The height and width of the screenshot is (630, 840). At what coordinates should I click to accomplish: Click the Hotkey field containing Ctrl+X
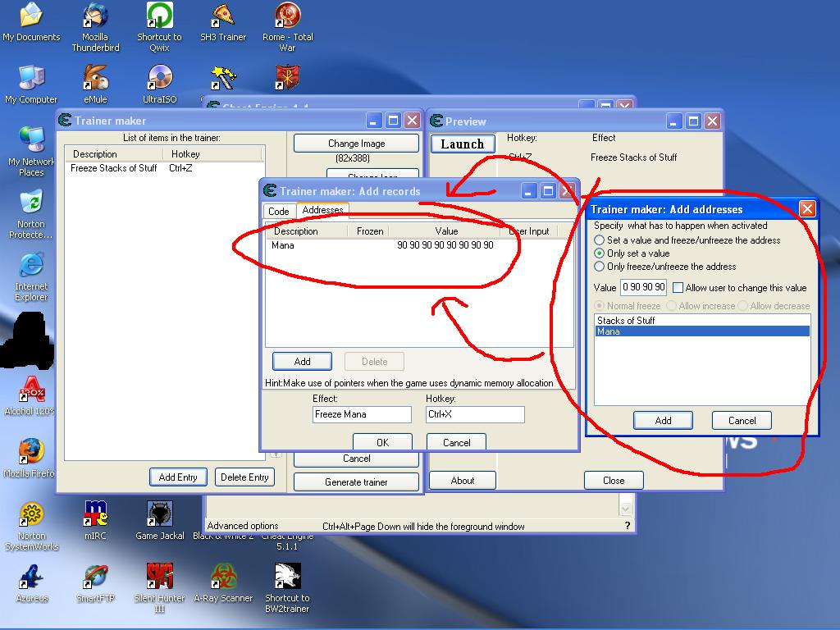[x=474, y=414]
